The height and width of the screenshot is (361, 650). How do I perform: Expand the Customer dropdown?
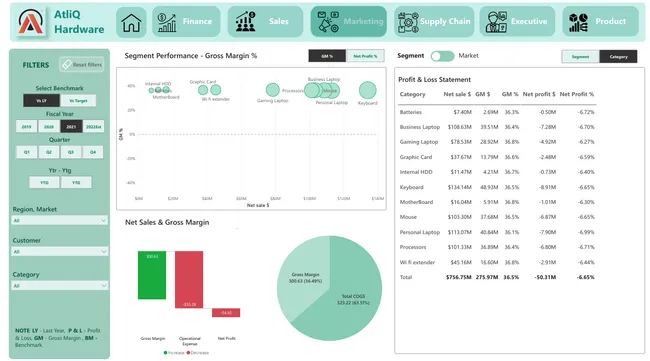[60, 252]
